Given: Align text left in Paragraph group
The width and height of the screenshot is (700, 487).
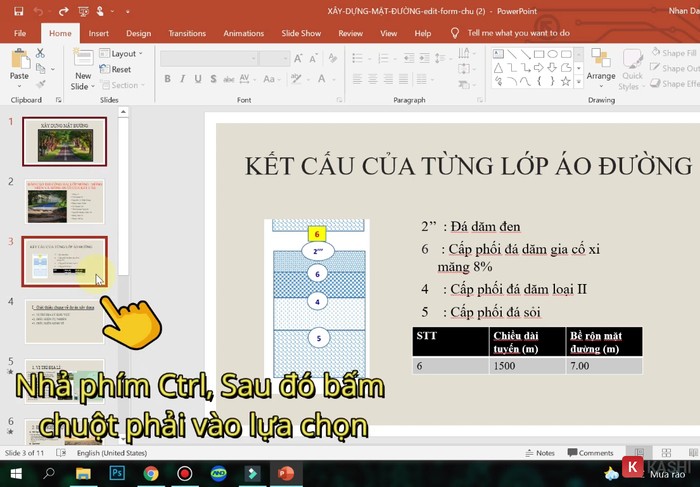Looking at the screenshot, I should click(357, 79).
